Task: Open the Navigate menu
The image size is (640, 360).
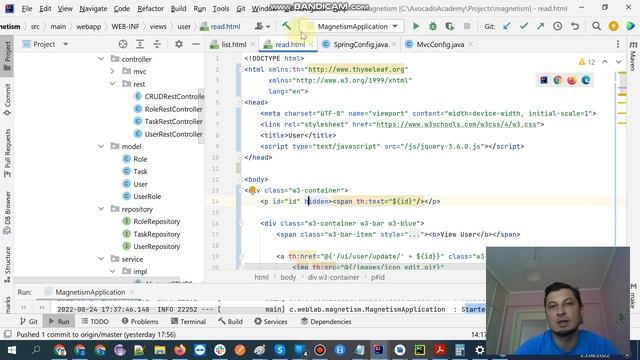Action: tap(93, 8)
